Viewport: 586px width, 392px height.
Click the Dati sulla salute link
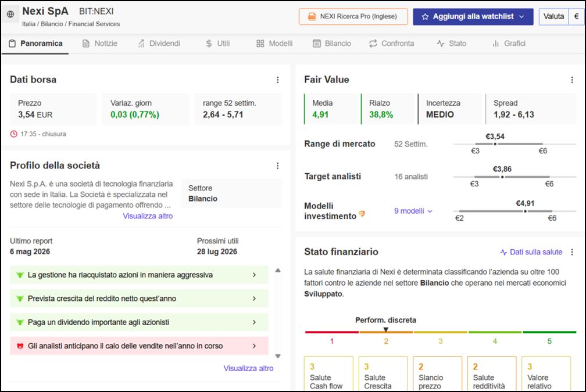[531, 252]
